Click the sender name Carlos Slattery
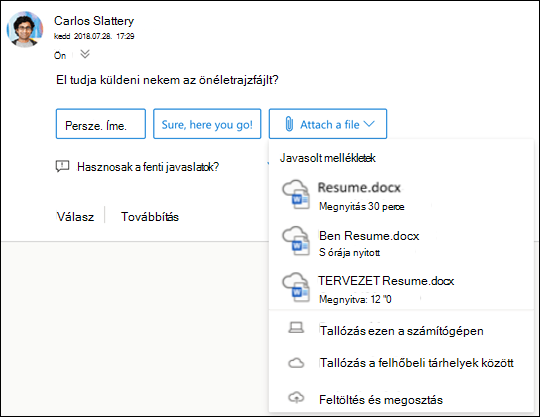This screenshot has height=417, width=540. pyautogui.click(x=94, y=21)
